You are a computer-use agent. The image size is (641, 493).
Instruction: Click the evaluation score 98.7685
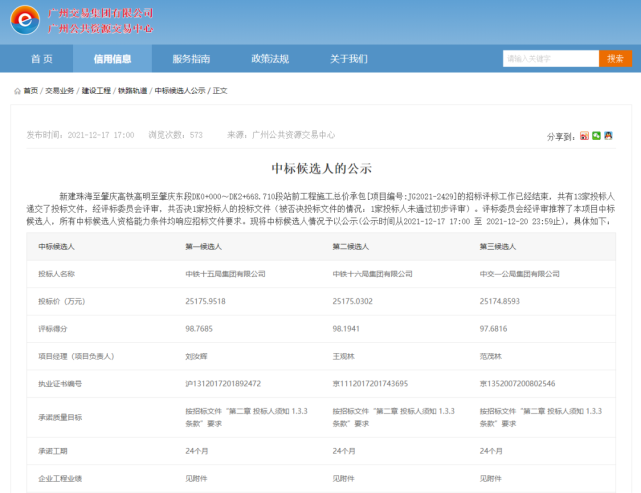point(199,329)
